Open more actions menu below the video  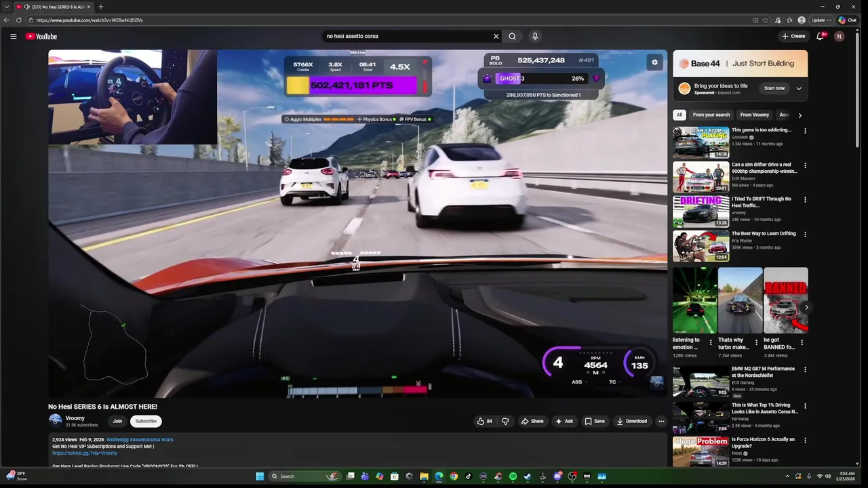[661, 421]
